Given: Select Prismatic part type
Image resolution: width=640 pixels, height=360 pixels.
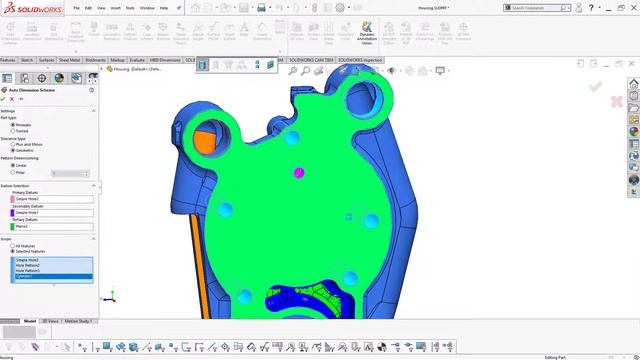Looking at the screenshot, I should point(13,125).
